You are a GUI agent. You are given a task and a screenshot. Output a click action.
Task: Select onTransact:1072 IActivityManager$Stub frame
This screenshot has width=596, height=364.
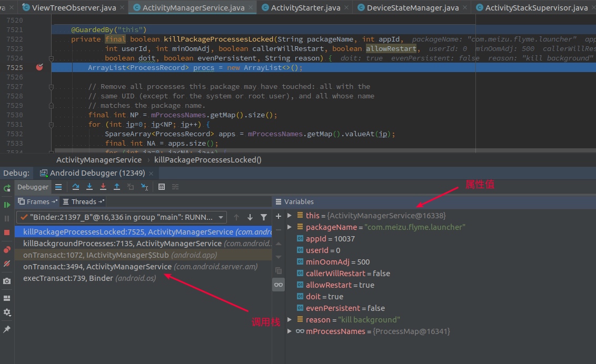pos(143,255)
